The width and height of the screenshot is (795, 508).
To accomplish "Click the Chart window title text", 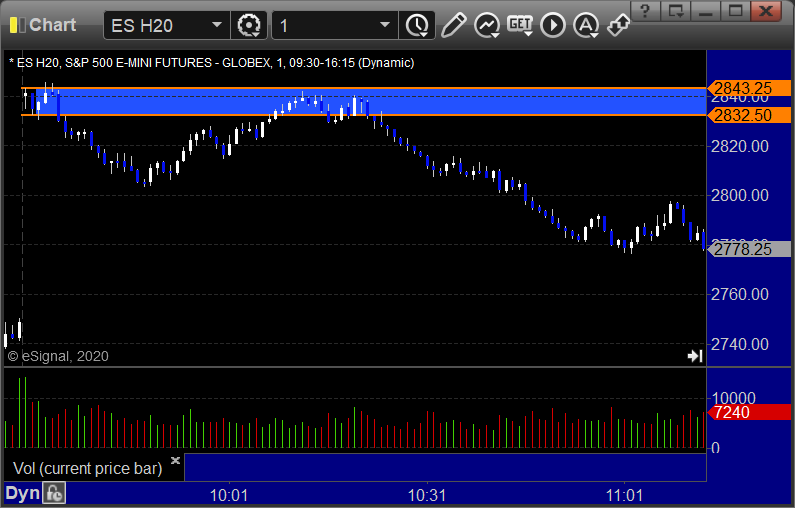I will point(53,25).
